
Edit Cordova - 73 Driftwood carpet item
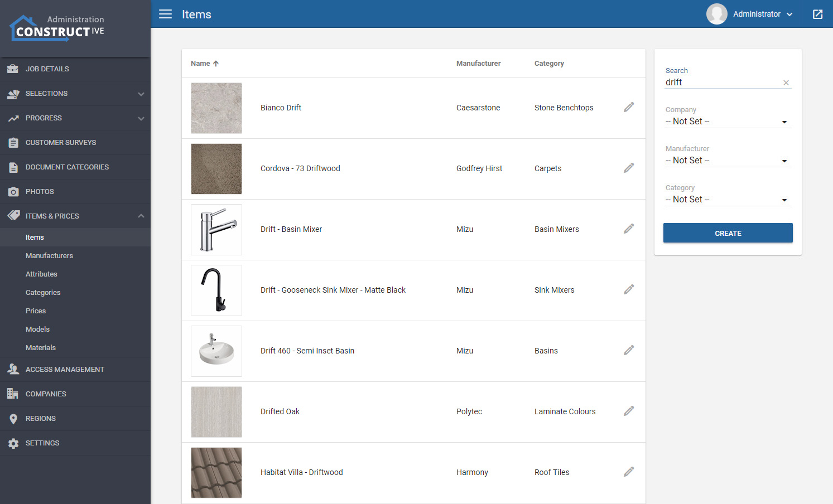[628, 168]
